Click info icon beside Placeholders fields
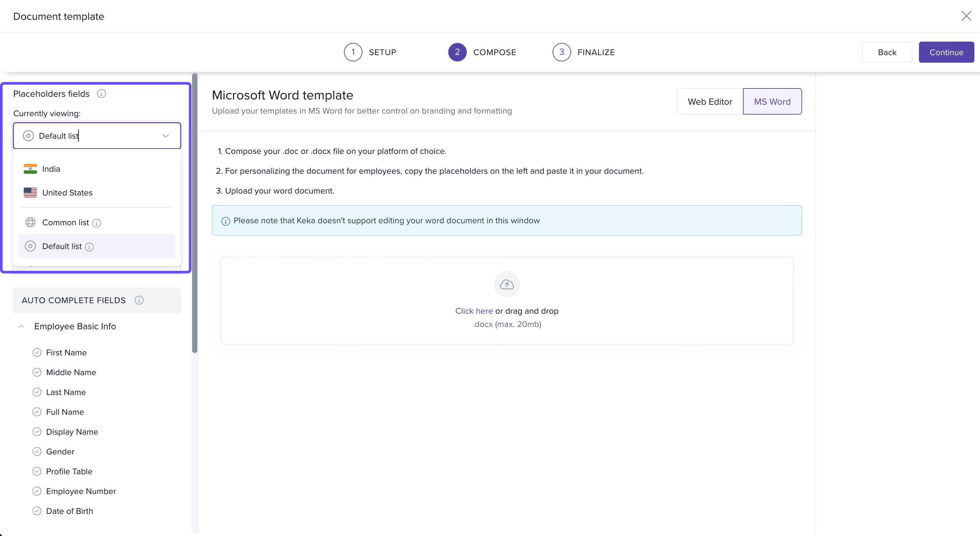 click(101, 94)
